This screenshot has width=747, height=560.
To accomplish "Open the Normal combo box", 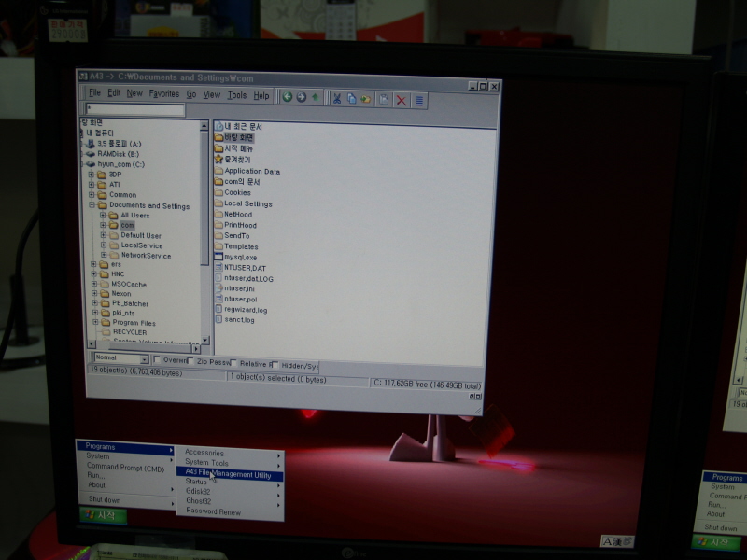I will 121,358.
